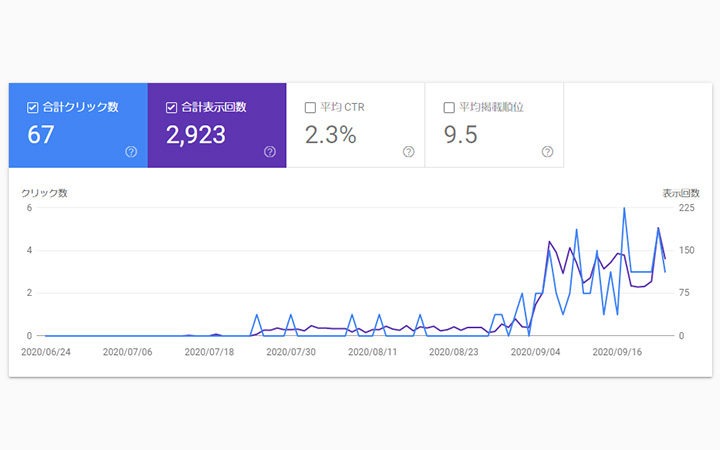The width and height of the screenshot is (720, 450).
Task: Click the 2020/08/11 date label
Action: tap(373, 352)
